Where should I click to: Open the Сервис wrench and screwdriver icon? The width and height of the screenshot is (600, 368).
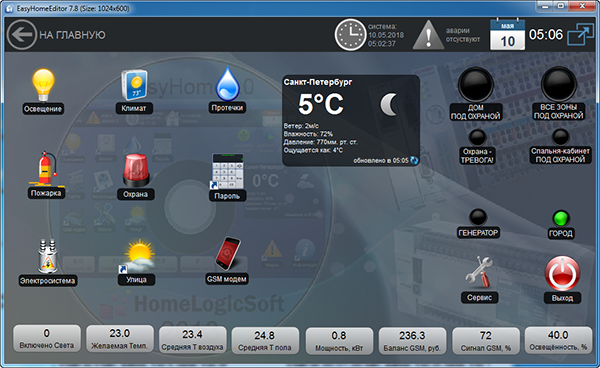point(479,272)
